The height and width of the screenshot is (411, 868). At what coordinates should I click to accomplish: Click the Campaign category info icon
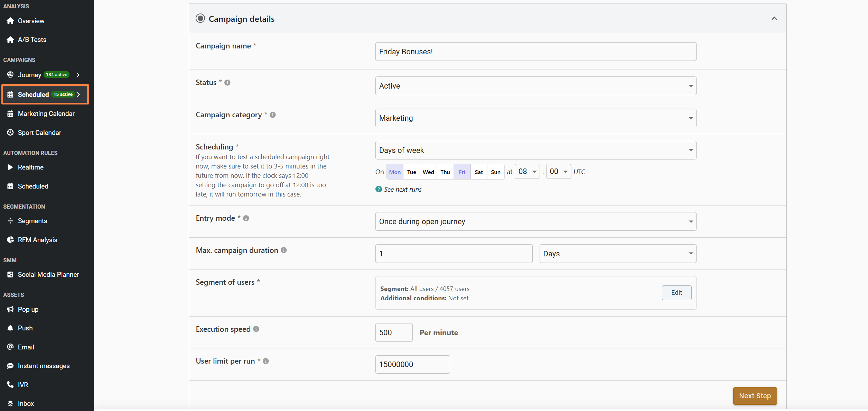click(273, 115)
